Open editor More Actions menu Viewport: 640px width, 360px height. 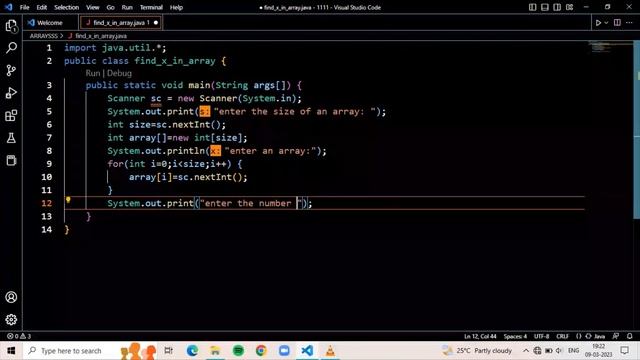(629, 23)
